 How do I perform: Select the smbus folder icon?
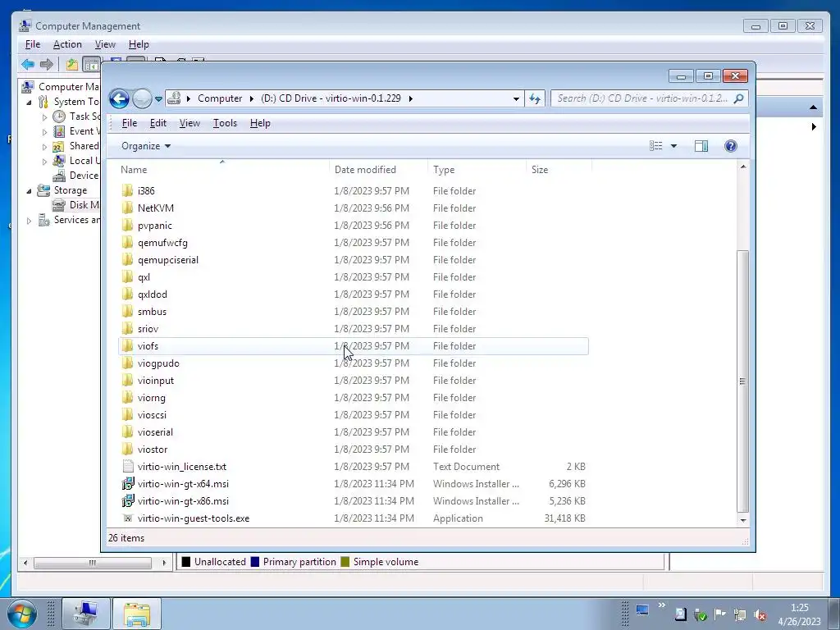pos(127,311)
